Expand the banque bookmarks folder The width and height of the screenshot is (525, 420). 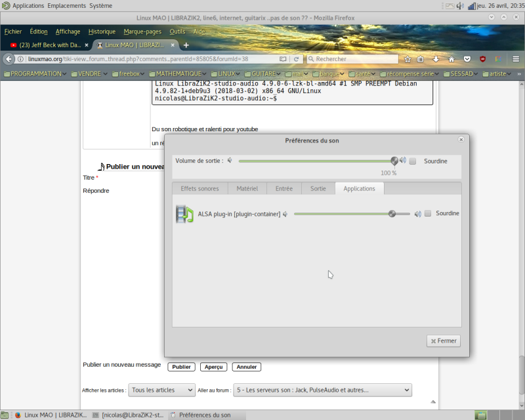(x=328, y=73)
